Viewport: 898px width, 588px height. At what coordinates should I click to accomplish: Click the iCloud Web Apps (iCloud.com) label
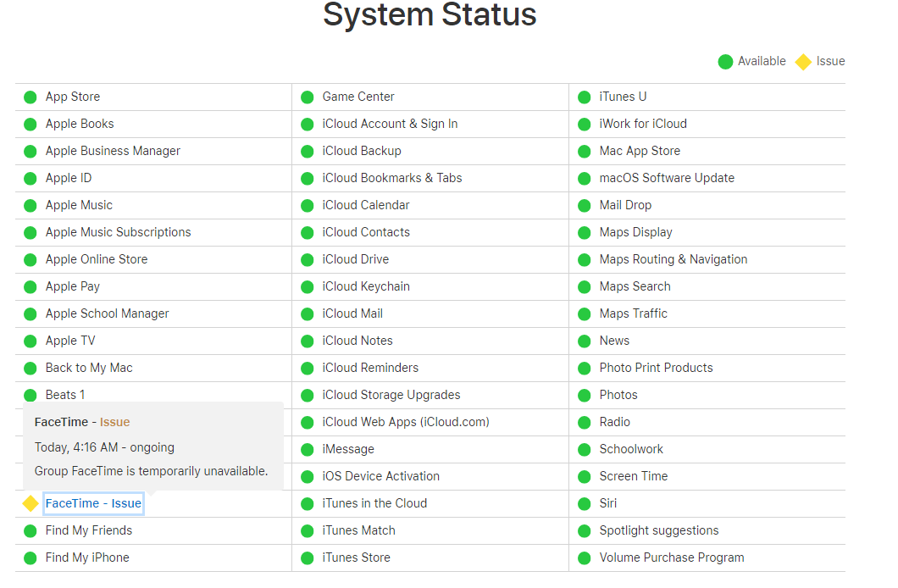(406, 422)
